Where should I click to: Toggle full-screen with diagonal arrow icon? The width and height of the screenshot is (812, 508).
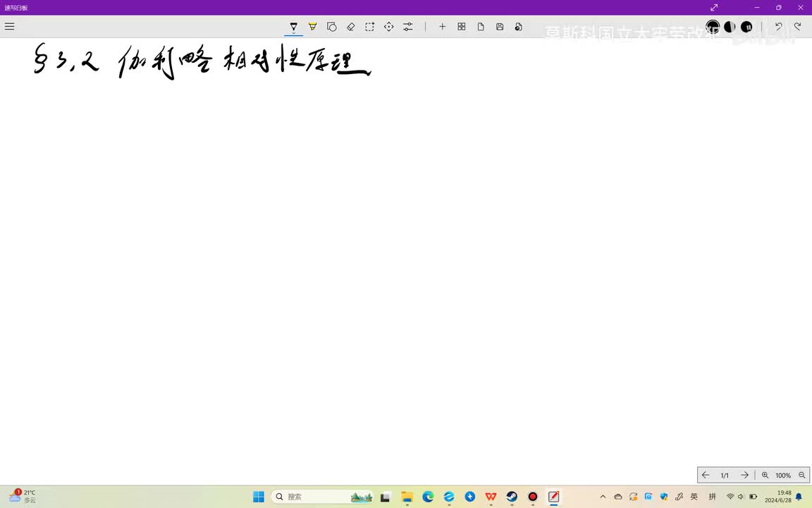click(714, 7)
